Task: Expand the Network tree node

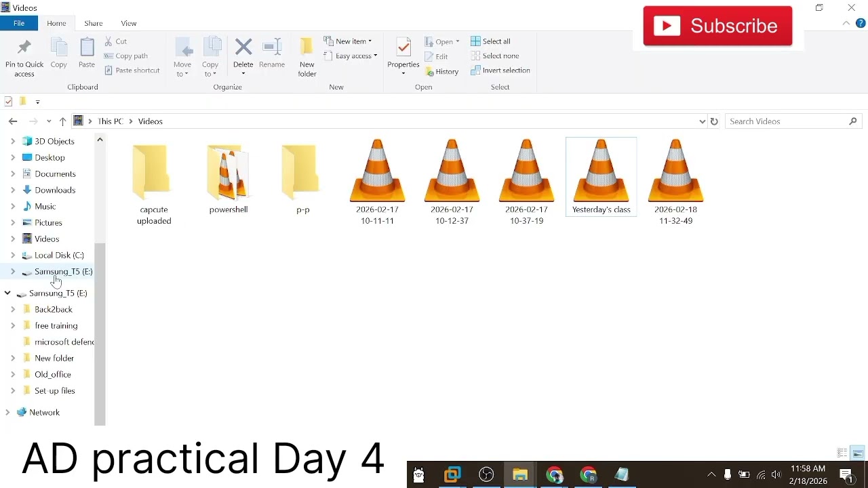Action: tap(7, 413)
